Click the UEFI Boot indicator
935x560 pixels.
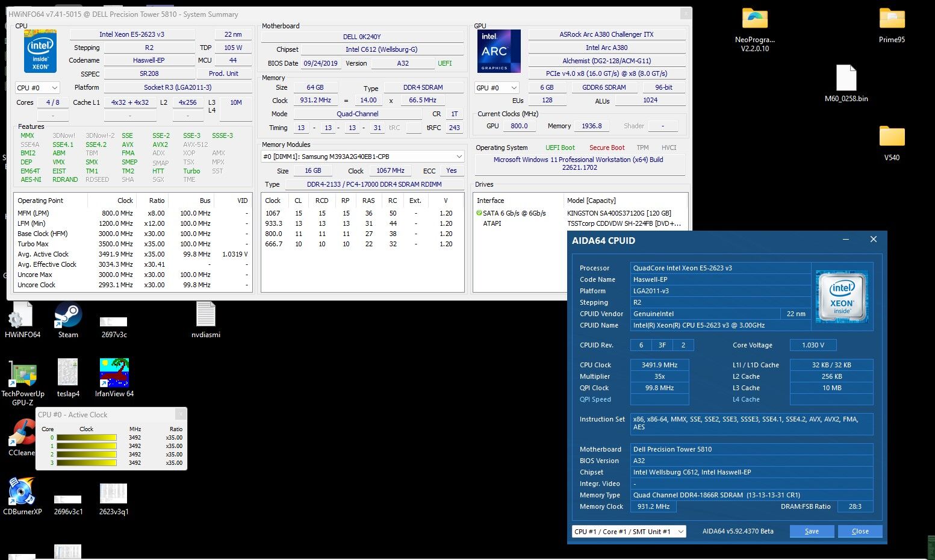tap(560, 148)
